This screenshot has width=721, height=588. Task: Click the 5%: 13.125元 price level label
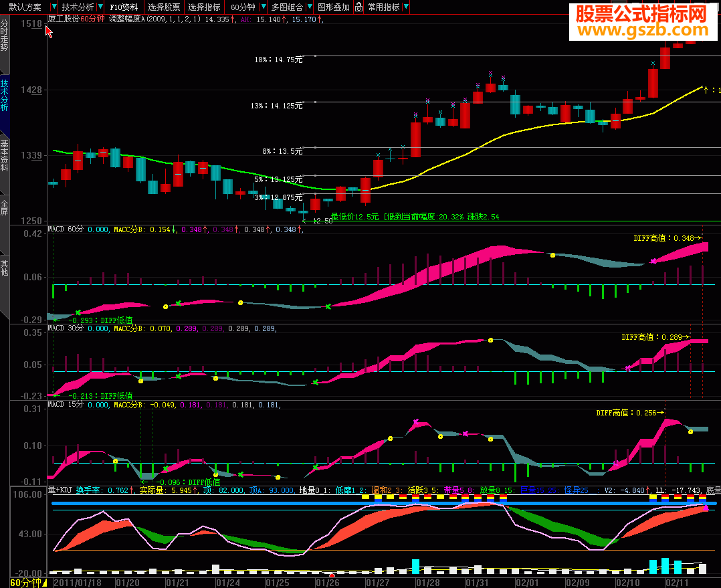(278, 179)
